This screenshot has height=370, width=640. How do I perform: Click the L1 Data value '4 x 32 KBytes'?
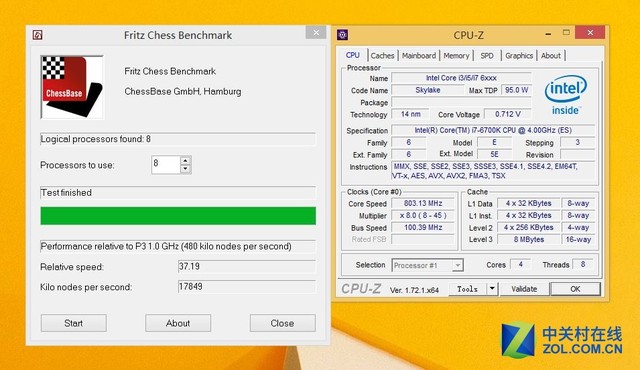point(529,203)
